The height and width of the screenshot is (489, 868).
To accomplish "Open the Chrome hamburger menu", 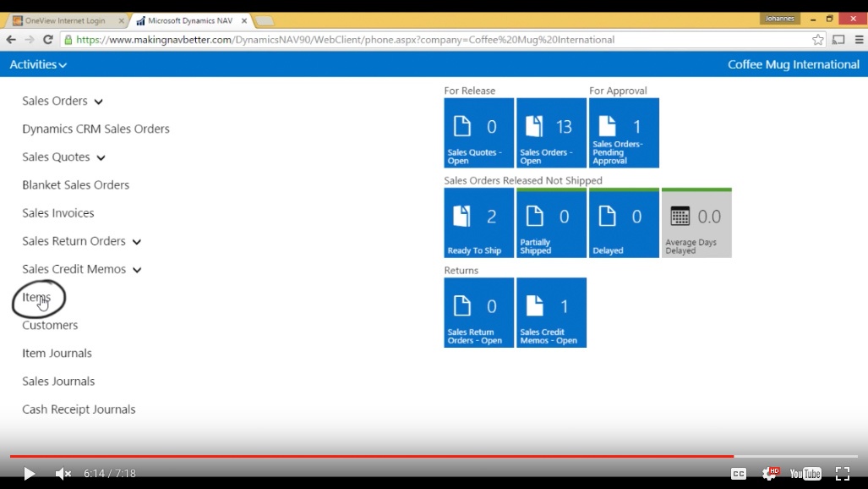I will point(860,40).
